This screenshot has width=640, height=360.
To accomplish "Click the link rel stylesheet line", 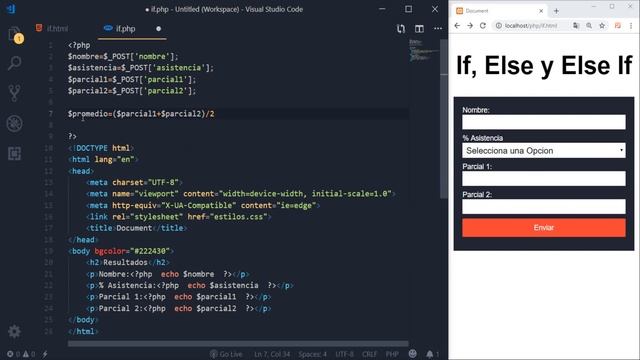I will (178, 217).
